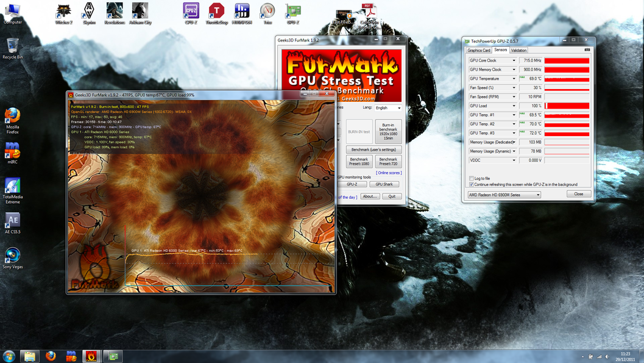Expand the GPU Load sensor dropdown
Screen dimensions: 644x363
514,106
